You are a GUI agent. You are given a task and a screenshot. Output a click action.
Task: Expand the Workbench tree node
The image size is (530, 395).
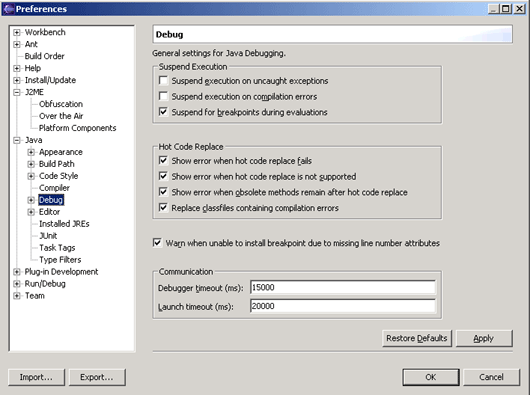17,32
